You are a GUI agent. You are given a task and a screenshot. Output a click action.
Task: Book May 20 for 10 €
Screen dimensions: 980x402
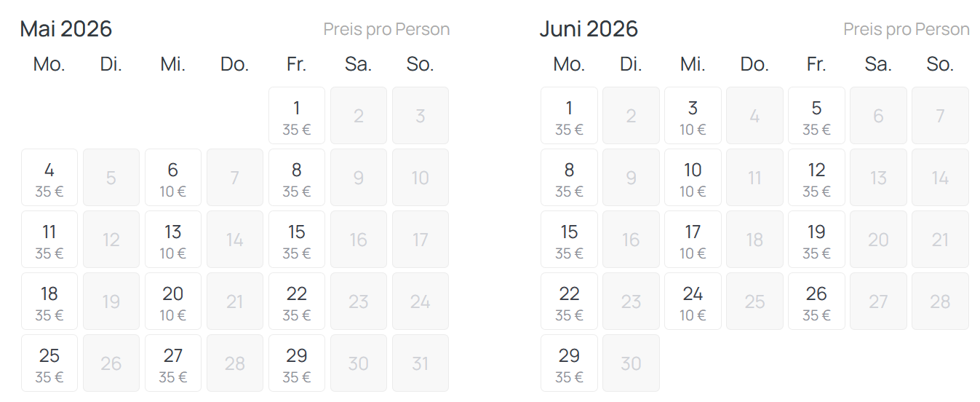[172, 301]
